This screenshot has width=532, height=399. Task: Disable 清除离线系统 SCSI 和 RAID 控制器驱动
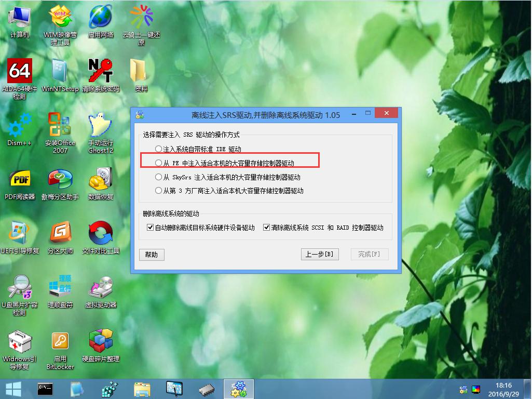coord(266,227)
